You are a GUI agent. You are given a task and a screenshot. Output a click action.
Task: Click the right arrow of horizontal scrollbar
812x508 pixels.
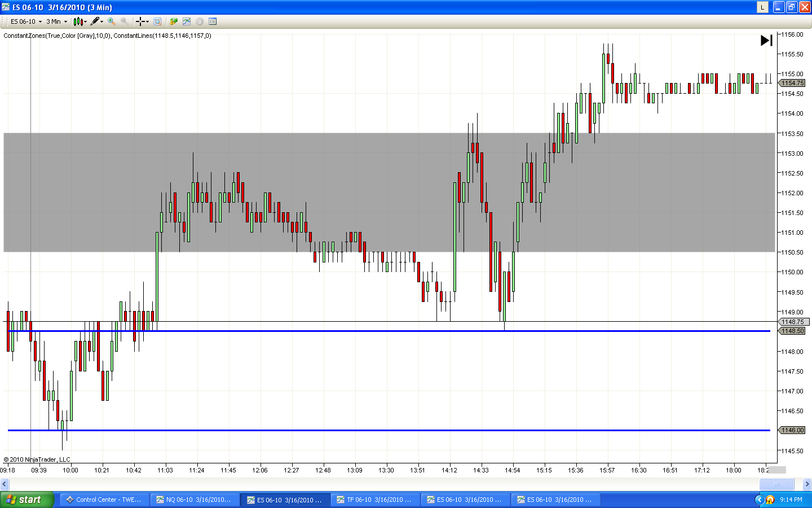pyautogui.click(x=807, y=484)
